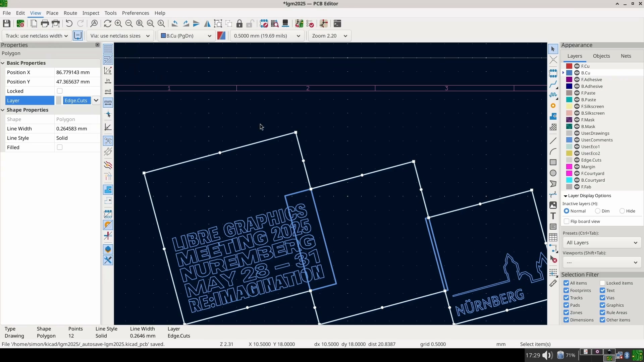Open the Route menu

70,13
